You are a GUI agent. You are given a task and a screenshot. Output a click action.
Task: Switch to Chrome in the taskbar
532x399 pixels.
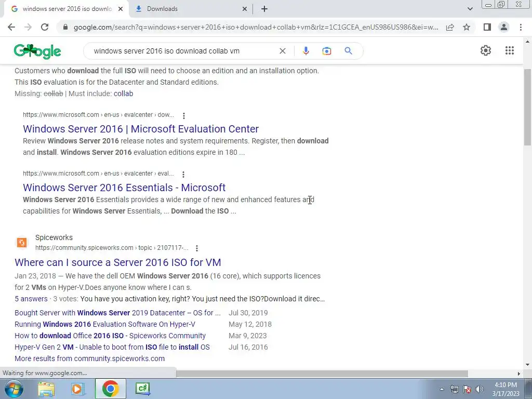(110, 389)
